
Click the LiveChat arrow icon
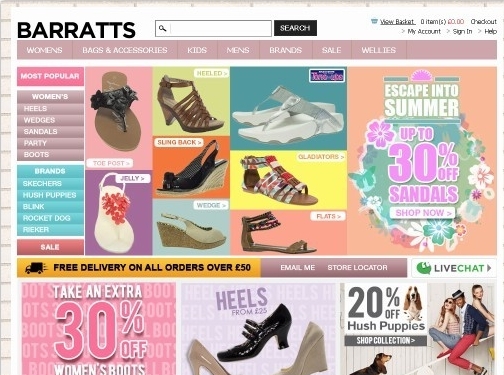point(489,268)
